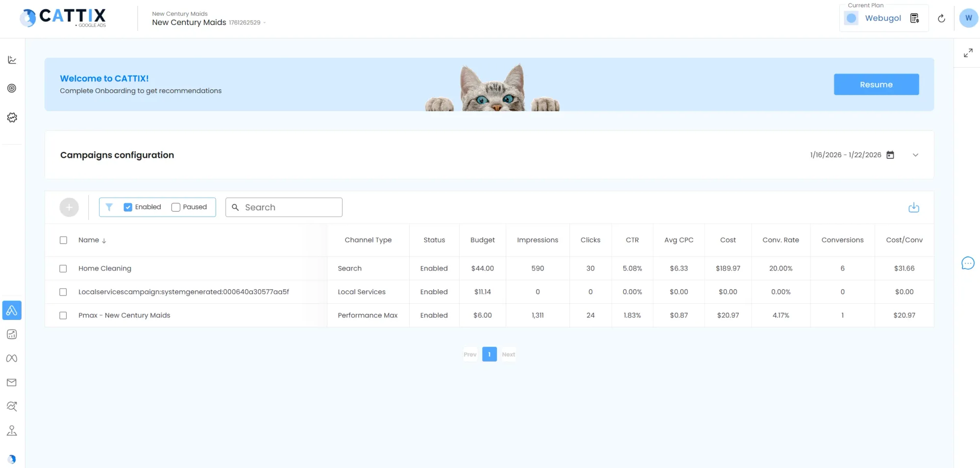The height and width of the screenshot is (468, 980).
Task: Select the Home Cleaning row checkbox
Action: point(63,269)
